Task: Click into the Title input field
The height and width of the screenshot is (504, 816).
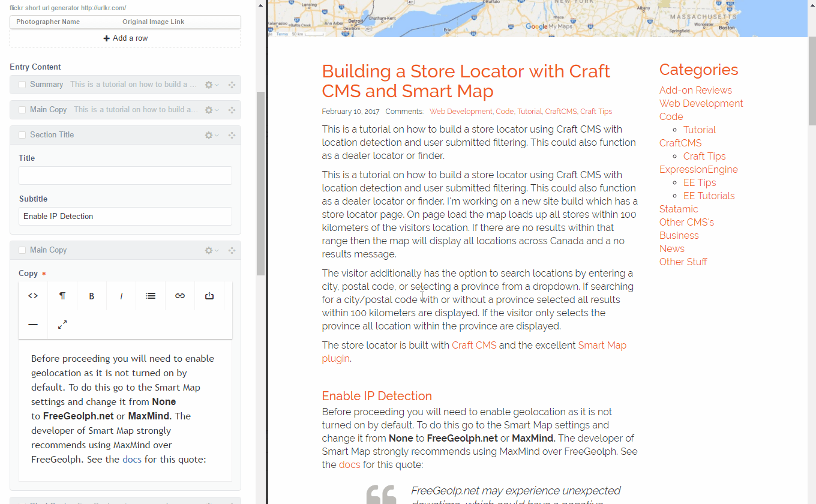Action: [x=125, y=176]
